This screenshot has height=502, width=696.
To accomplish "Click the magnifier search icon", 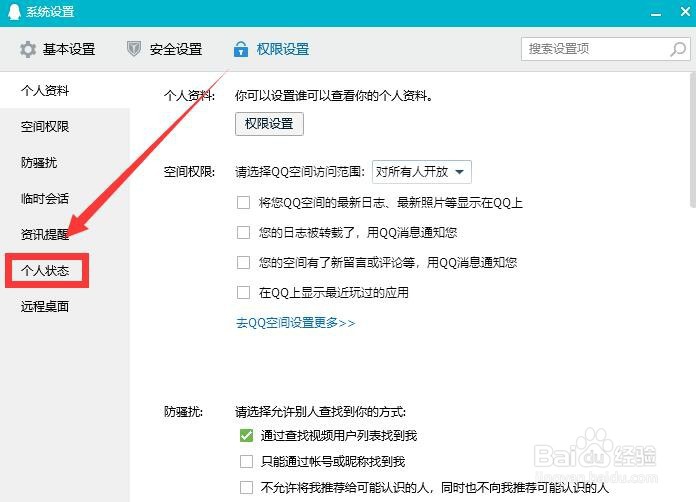I will point(678,49).
